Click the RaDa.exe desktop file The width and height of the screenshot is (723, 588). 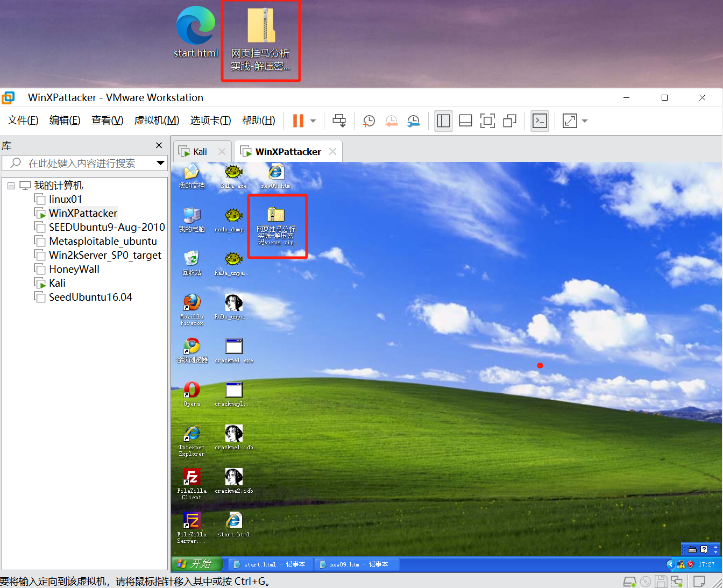(x=233, y=176)
